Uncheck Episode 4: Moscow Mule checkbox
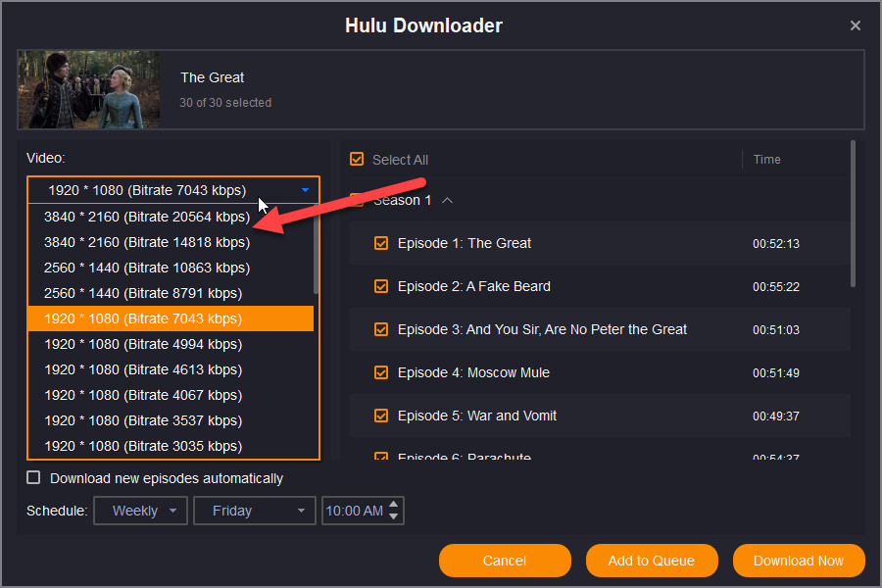This screenshot has width=882, height=588. pyautogui.click(x=381, y=372)
